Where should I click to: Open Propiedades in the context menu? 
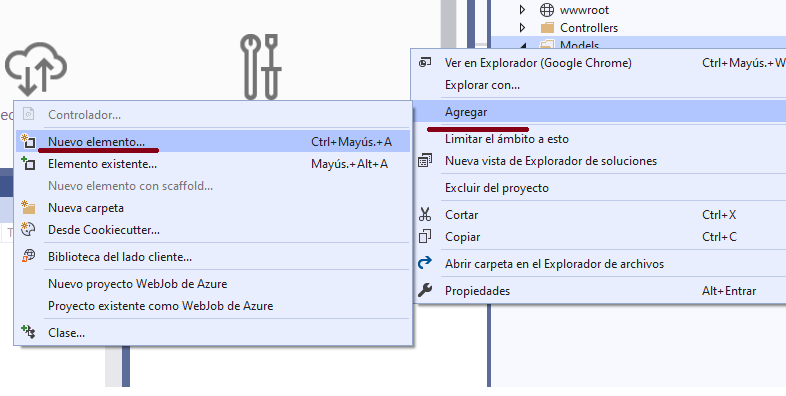600,291
